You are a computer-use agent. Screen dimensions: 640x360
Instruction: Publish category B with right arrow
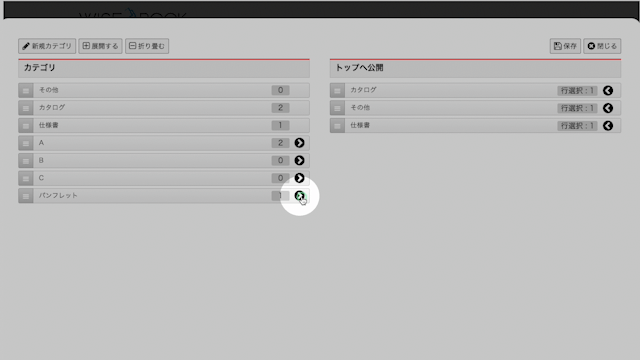(x=299, y=160)
